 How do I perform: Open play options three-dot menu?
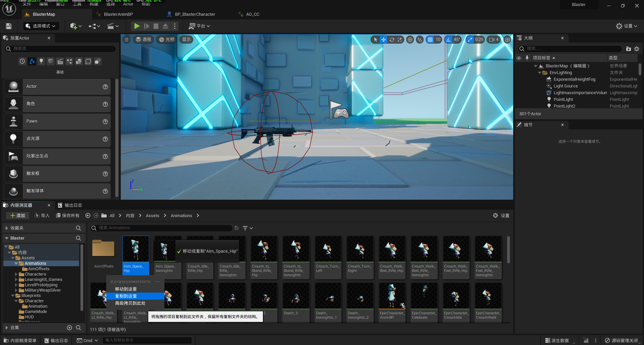click(175, 26)
